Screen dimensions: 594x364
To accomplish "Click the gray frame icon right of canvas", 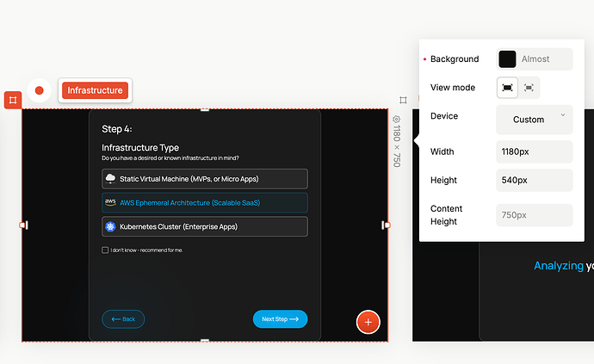I will pos(402,100).
